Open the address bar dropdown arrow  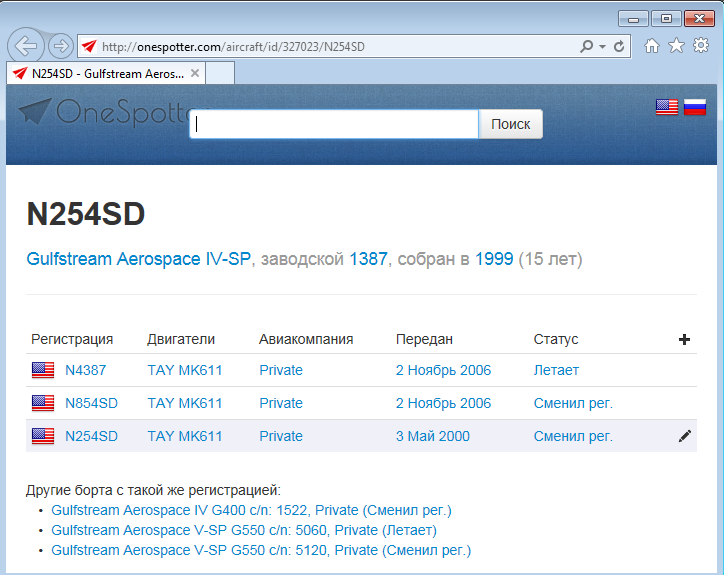pos(602,47)
